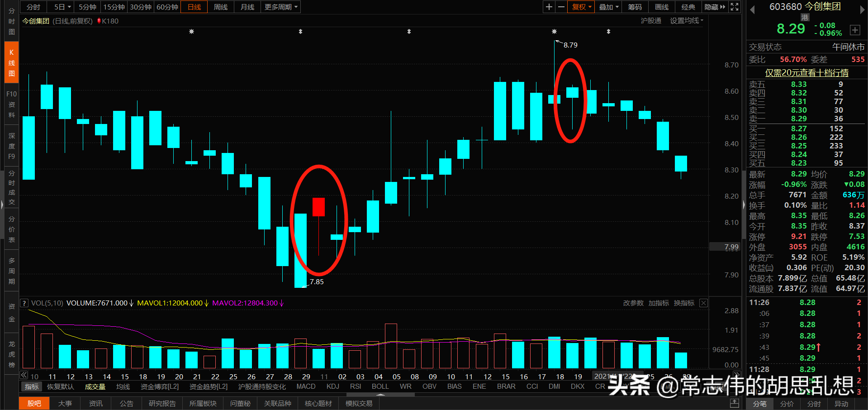Zoom out with the - toolbar icon

click(561, 7)
